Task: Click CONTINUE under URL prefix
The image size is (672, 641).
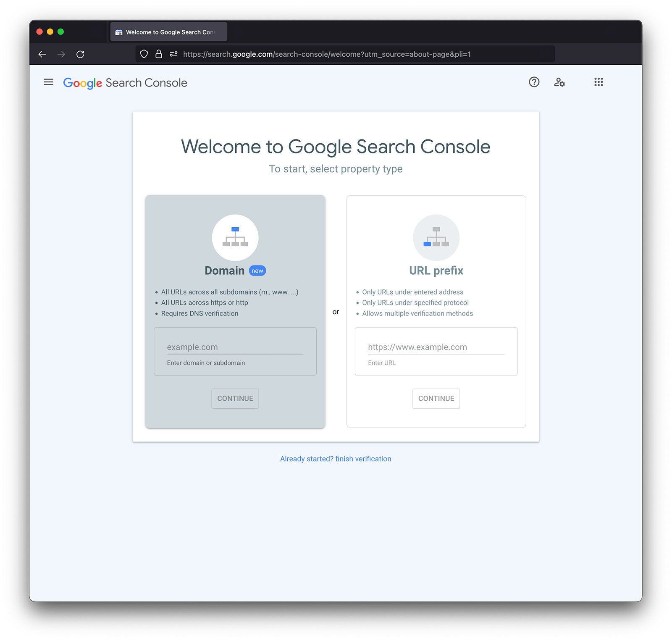Action: (436, 399)
